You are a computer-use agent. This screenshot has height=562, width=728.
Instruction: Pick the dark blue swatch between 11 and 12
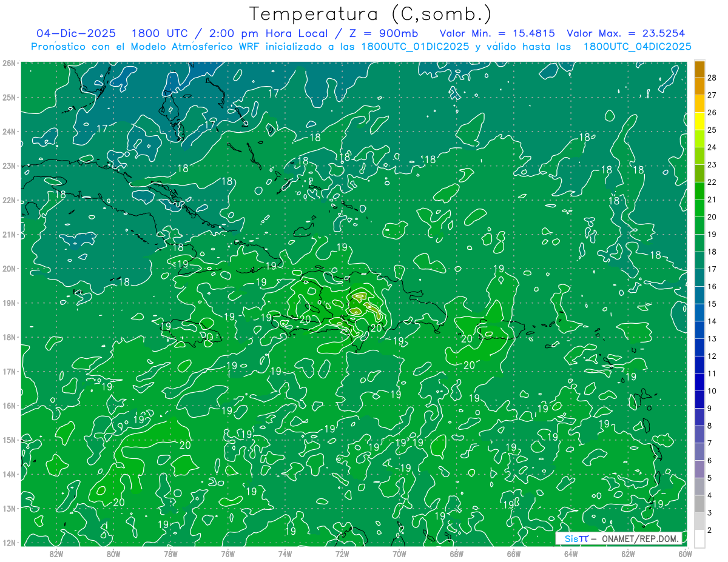pos(699,365)
